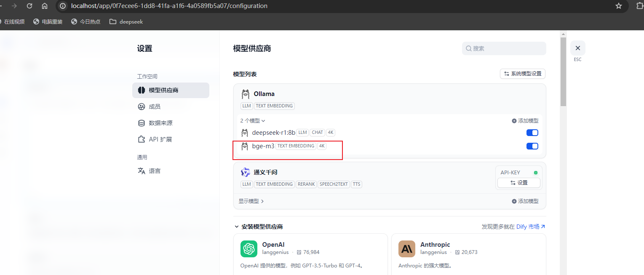
Task: Open the Dify 市场 link
Action: pyautogui.click(x=531, y=227)
